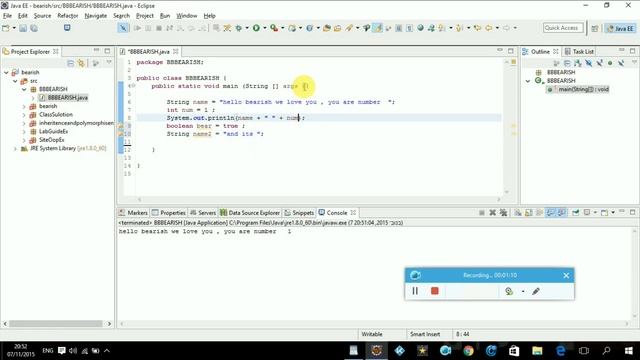
Task: Open the Debug button dropdown arrow
Action: pos(247,28)
